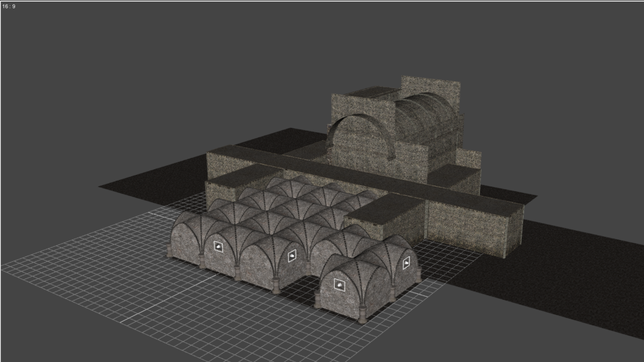Click the leftmost square marker icon on the vaults
644x362 pixels.
pos(218,247)
